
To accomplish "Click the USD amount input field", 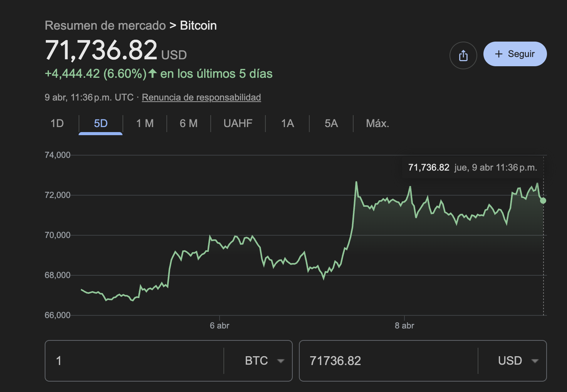I will point(385,361).
